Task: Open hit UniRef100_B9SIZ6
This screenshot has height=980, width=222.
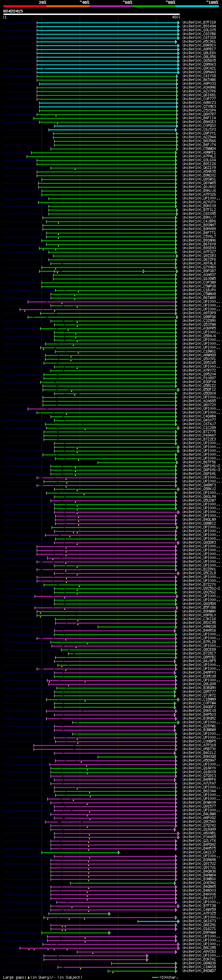Action: tap(199, 164)
